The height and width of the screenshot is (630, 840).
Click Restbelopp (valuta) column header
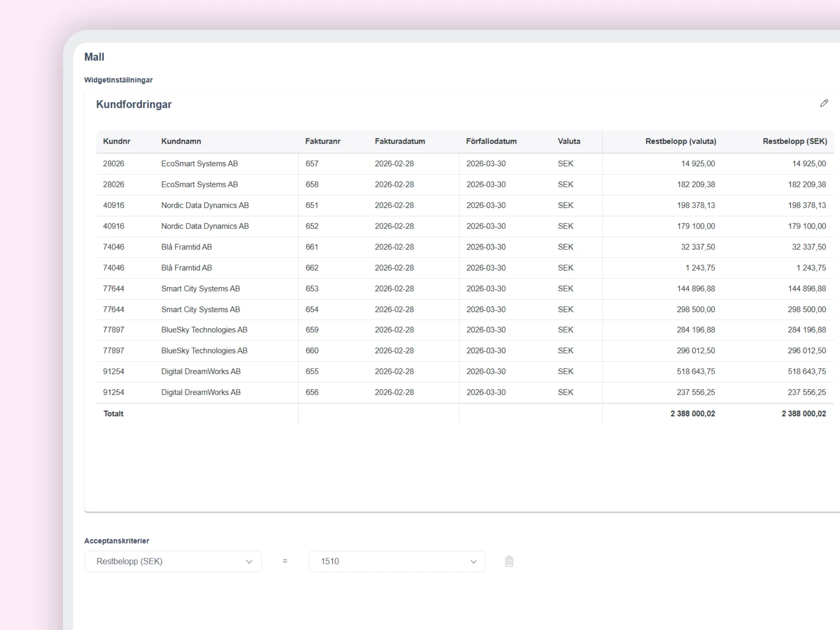[x=681, y=141]
